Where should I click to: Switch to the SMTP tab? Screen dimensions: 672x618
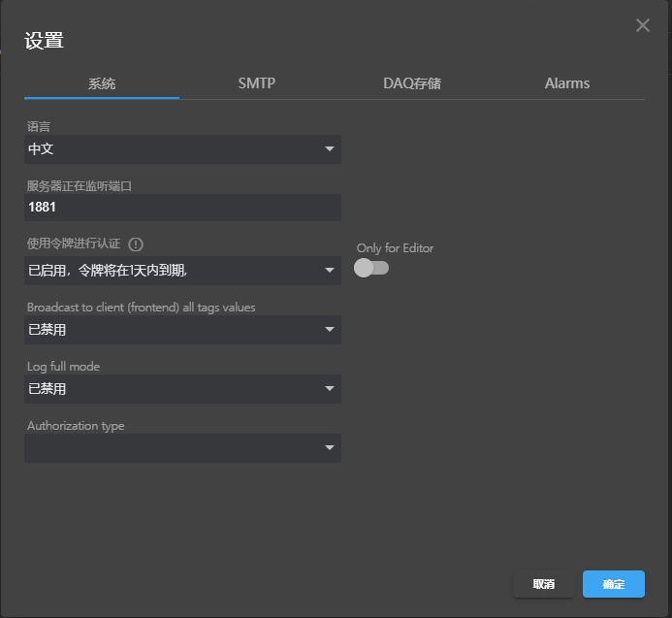(257, 83)
